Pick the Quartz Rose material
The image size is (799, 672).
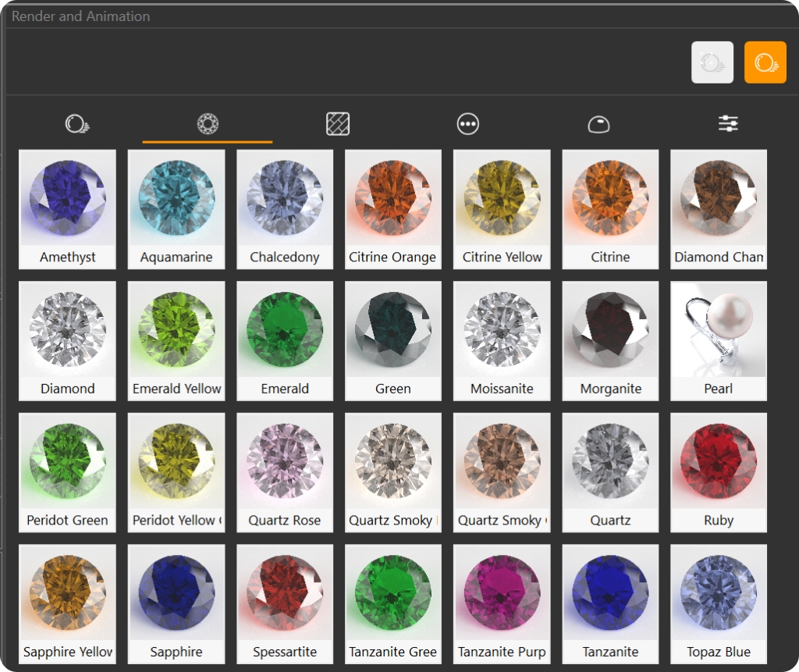pos(285,471)
